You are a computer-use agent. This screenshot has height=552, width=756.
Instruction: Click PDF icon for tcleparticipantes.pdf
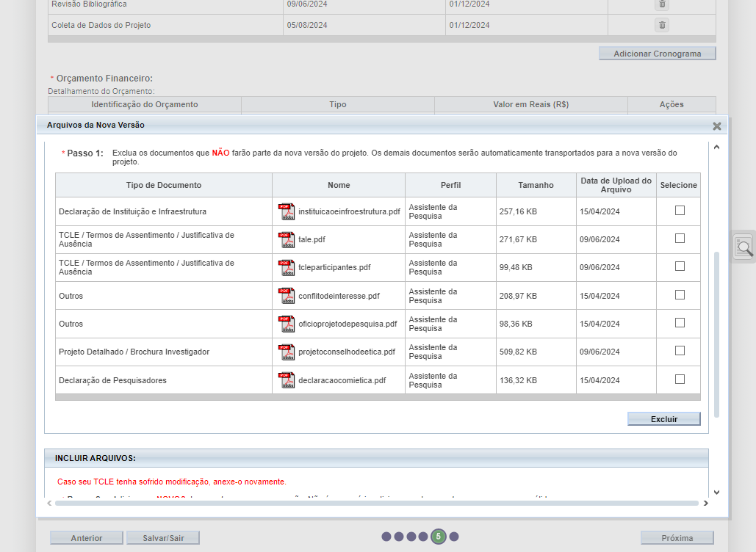(287, 267)
